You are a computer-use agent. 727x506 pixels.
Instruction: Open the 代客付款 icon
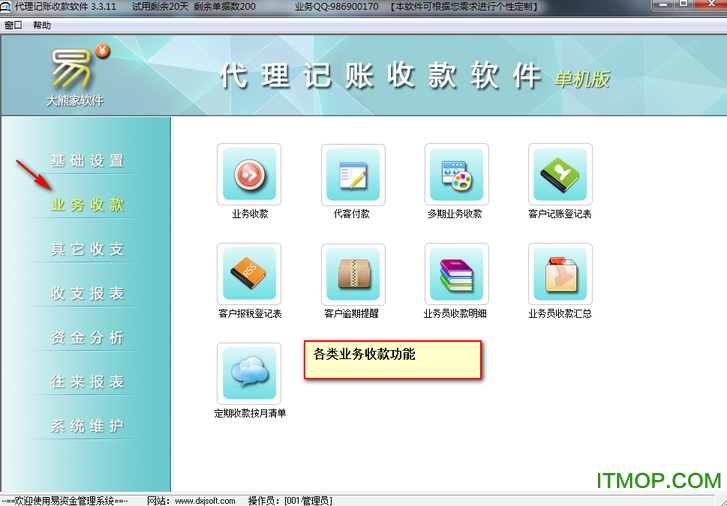353,175
